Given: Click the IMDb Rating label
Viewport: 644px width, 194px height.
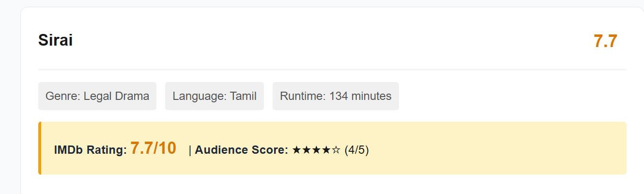Looking at the screenshot, I should (x=91, y=150).
